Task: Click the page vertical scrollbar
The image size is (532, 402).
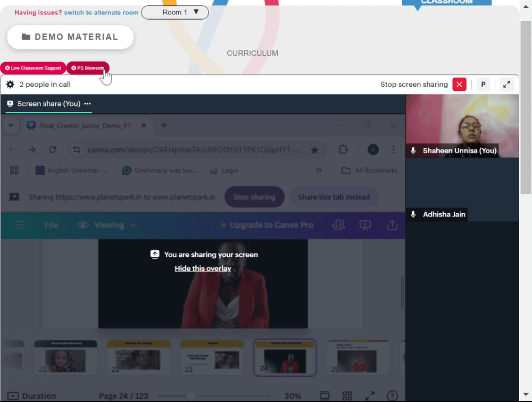Action: [526, 107]
